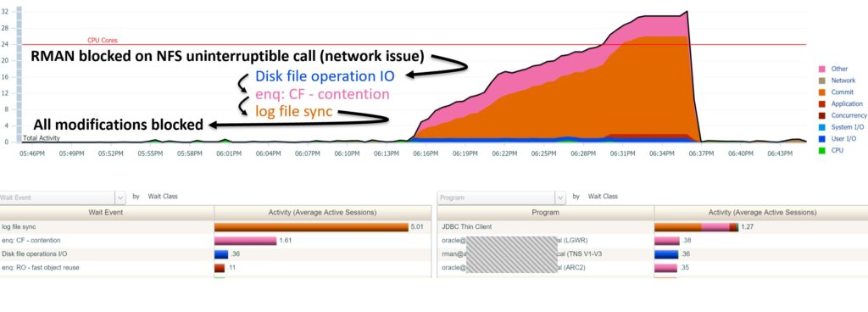Click the enq: CF contention bar 1.61

pyautogui.click(x=245, y=241)
